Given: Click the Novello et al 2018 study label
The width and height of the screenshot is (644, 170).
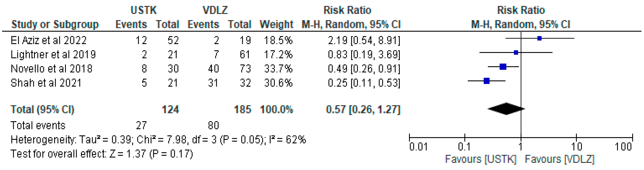Looking at the screenshot, I should click(51, 69).
